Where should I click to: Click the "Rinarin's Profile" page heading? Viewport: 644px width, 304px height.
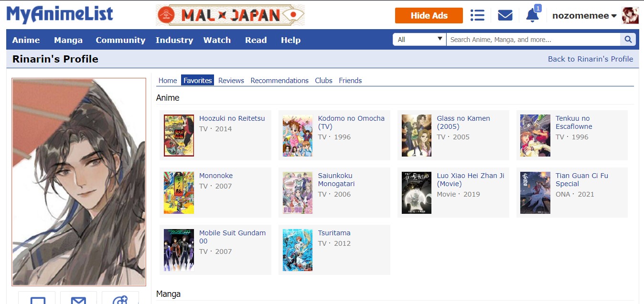[x=55, y=59]
